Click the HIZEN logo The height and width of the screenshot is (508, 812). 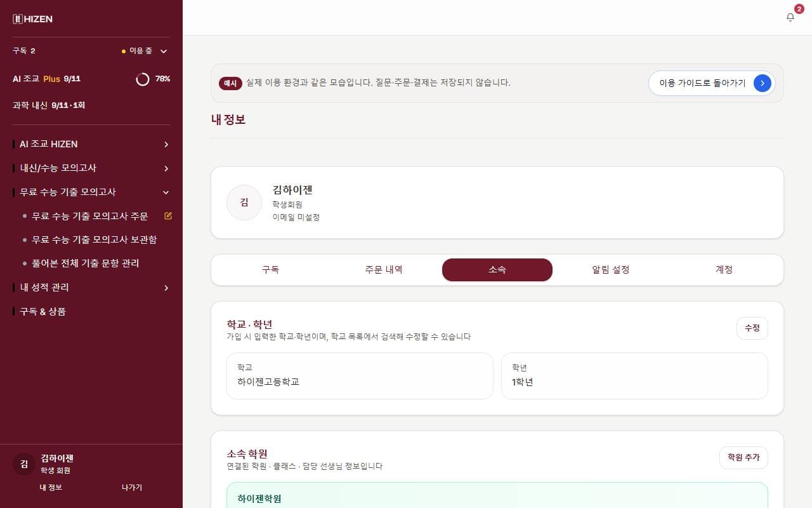pos(32,19)
